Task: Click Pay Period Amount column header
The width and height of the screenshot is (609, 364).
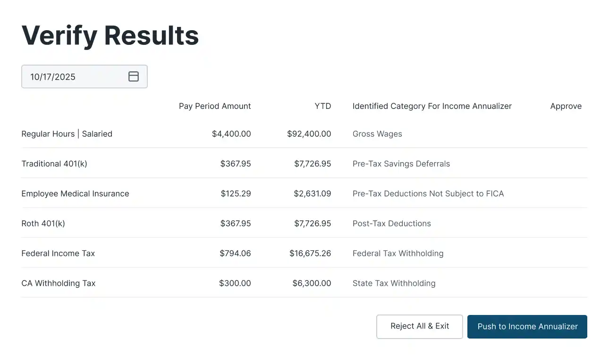Action: pyautogui.click(x=215, y=106)
